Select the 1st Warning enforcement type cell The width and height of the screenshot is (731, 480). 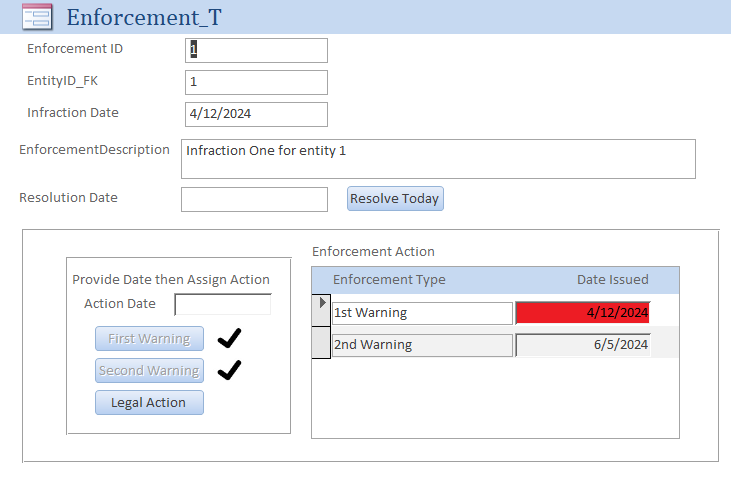[x=421, y=313]
